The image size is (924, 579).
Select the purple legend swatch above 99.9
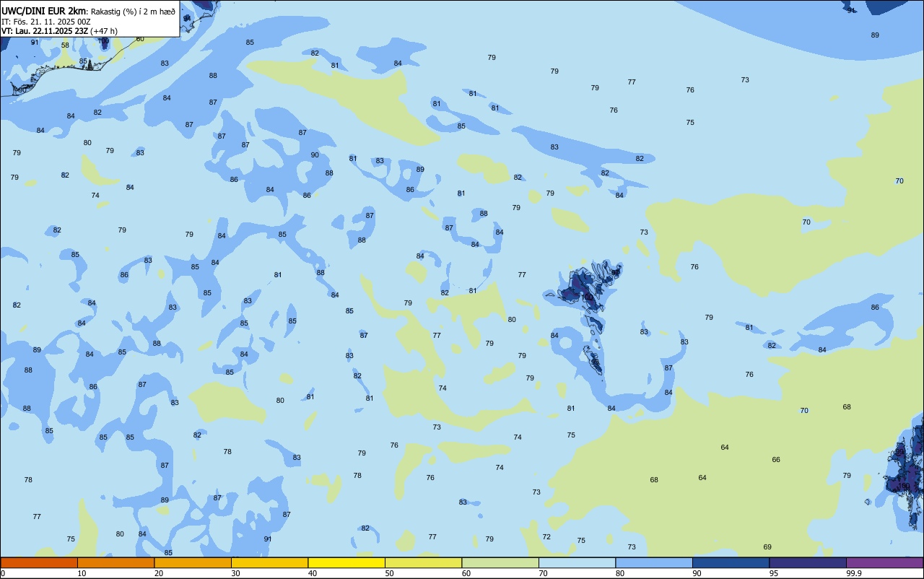[x=884, y=562]
